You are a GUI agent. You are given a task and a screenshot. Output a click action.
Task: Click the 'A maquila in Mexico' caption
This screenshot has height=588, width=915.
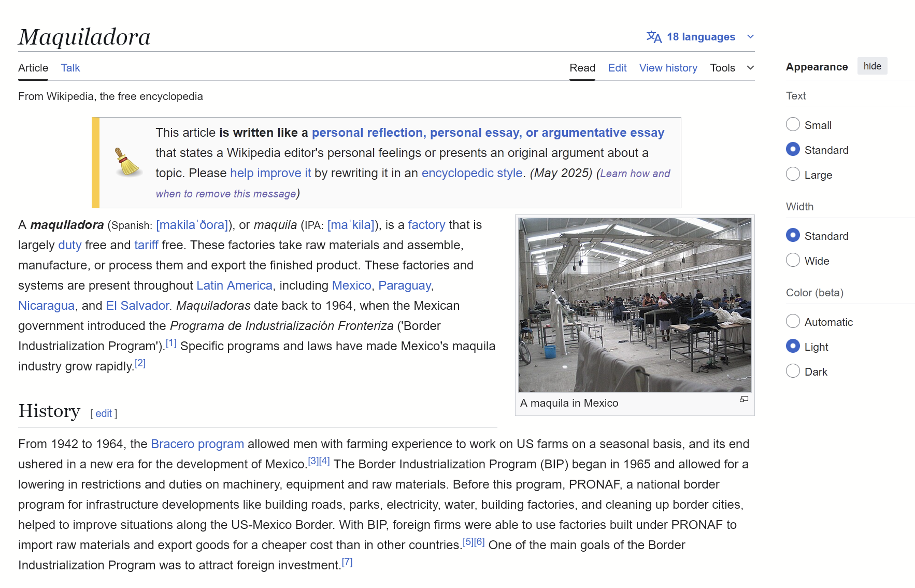(569, 403)
